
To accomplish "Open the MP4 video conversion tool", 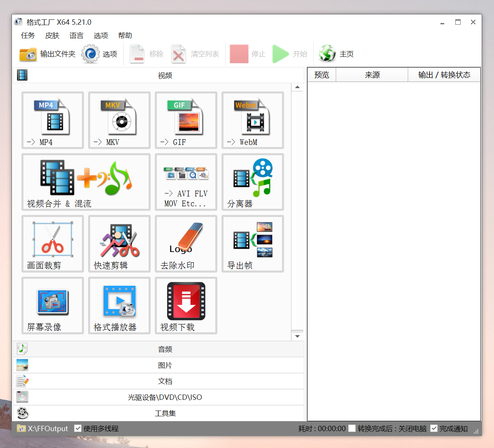I will (x=52, y=120).
